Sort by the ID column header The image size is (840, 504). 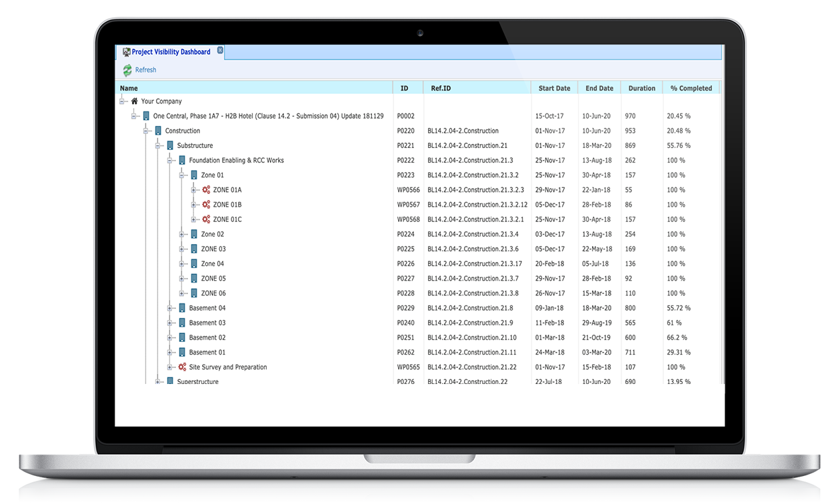point(408,88)
